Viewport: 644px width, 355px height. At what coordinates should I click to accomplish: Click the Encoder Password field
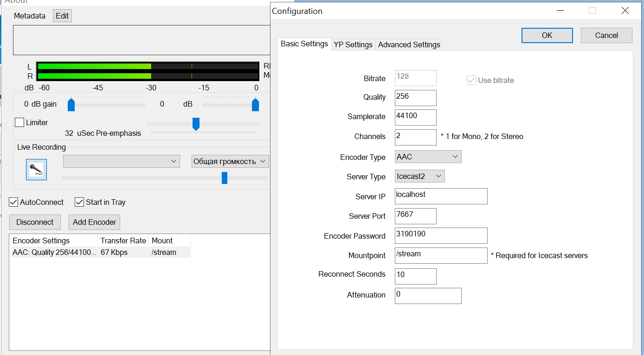click(441, 235)
